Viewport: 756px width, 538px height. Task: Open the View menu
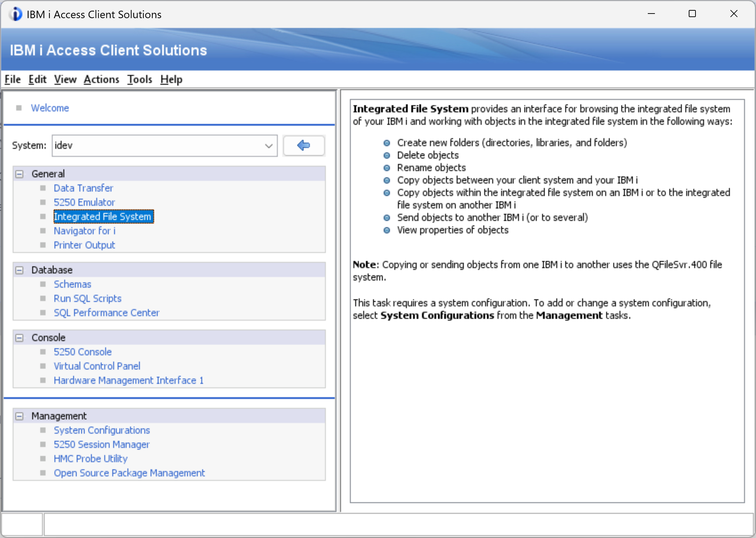(65, 79)
